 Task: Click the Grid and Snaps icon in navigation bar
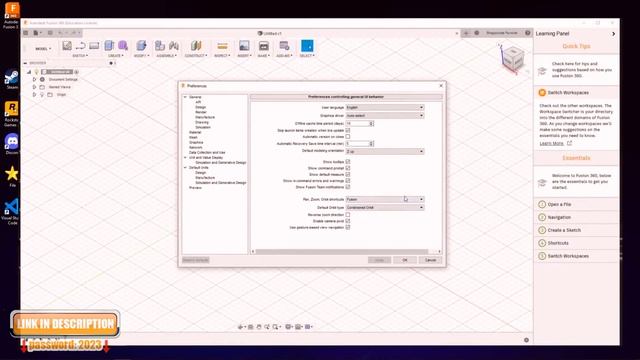click(x=298, y=327)
